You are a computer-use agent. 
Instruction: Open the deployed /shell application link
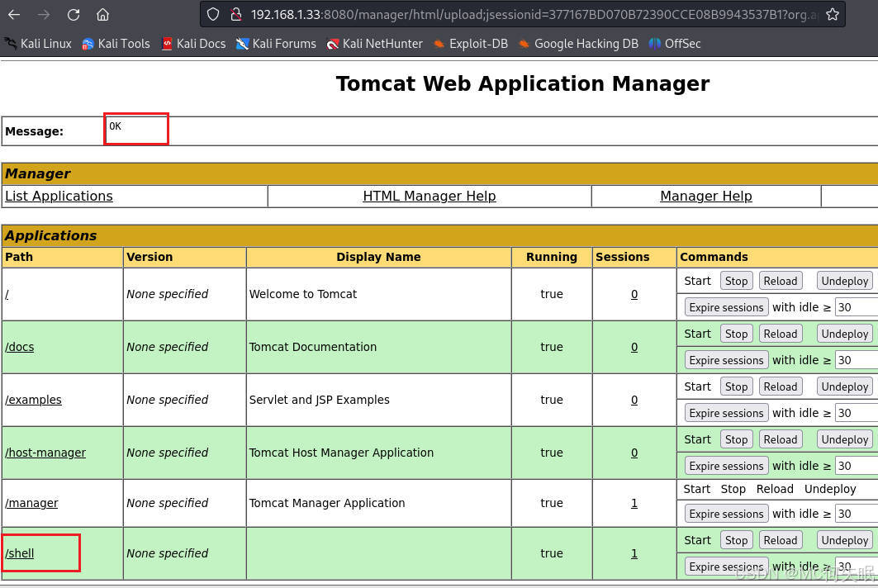(20, 553)
